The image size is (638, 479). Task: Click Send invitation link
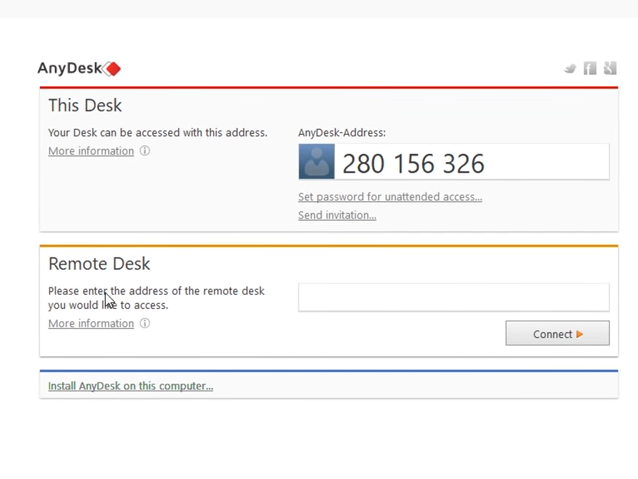pos(337,215)
